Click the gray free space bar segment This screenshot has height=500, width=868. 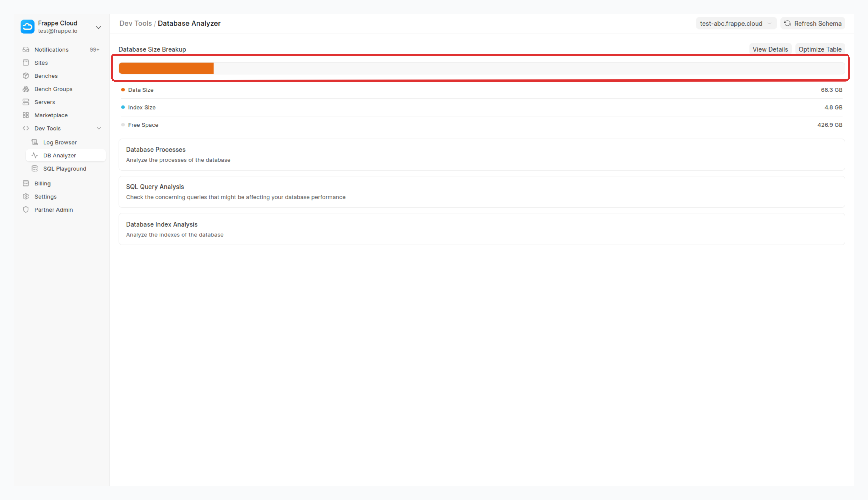click(x=529, y=68)
